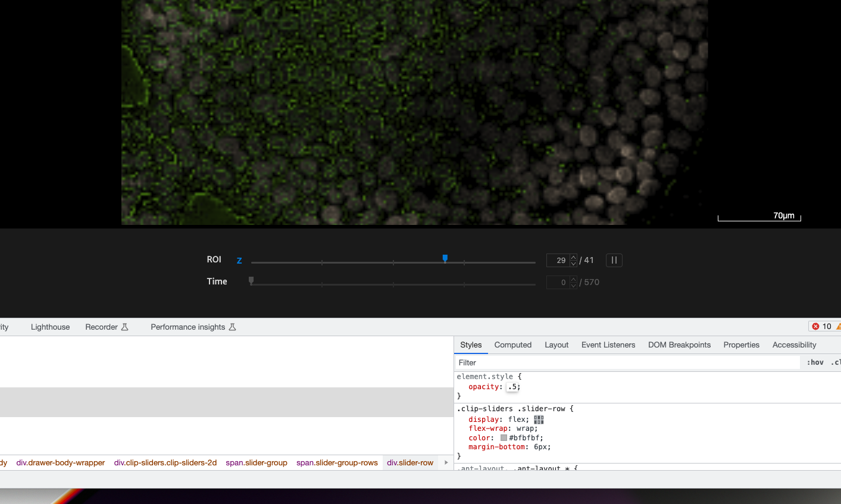
Task: Switch to the Computed tab
Action: point(512,345)
